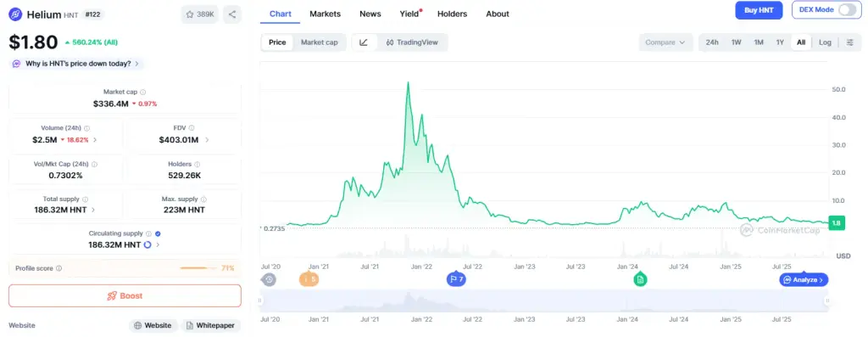Toggle DEX Mode switch
868x337 pixels.
click(847, 10)
